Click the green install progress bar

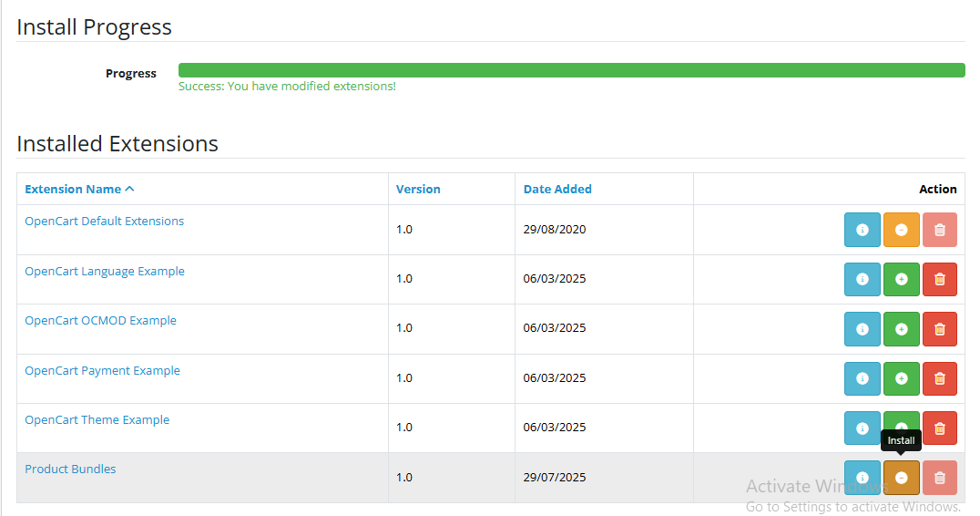(571, 70)
